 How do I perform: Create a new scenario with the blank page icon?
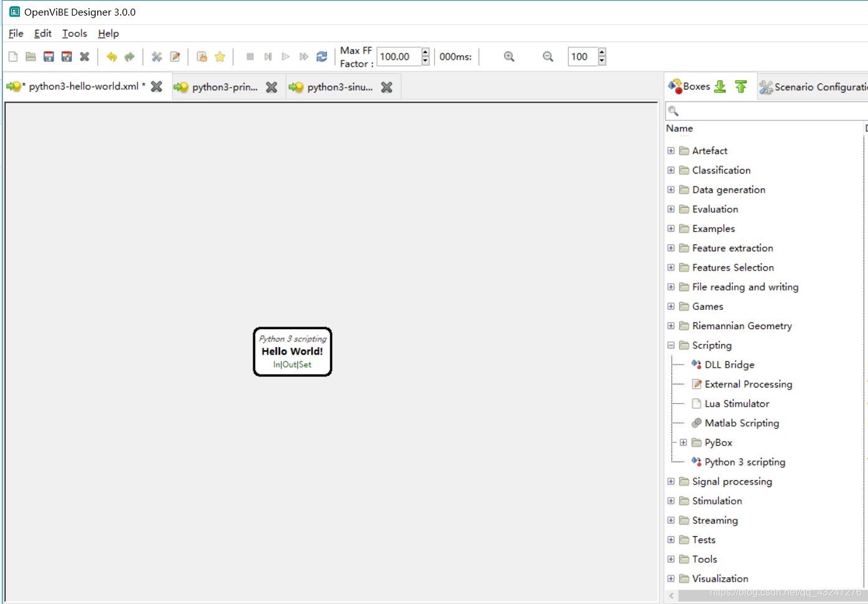coord(13,57)
